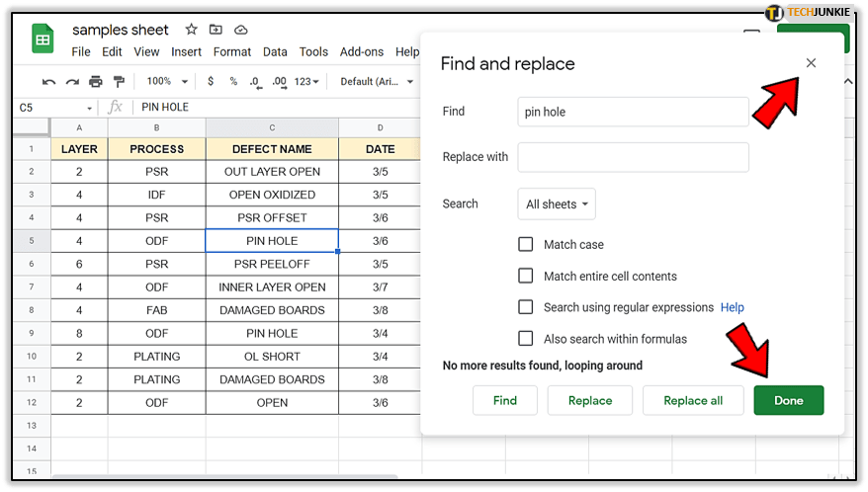Viewport: 868px width, 492px height.
Task: Click the move to folder icon
Action: tap(217, 30)
